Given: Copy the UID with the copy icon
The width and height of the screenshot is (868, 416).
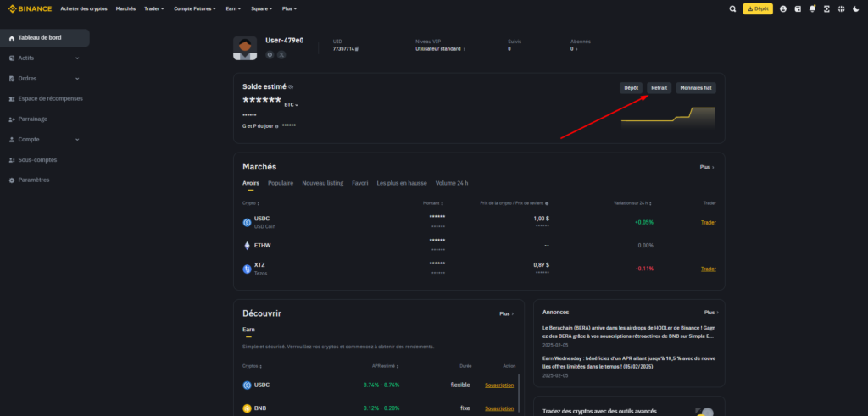Looking at the screenshot, I should (359, 49).
